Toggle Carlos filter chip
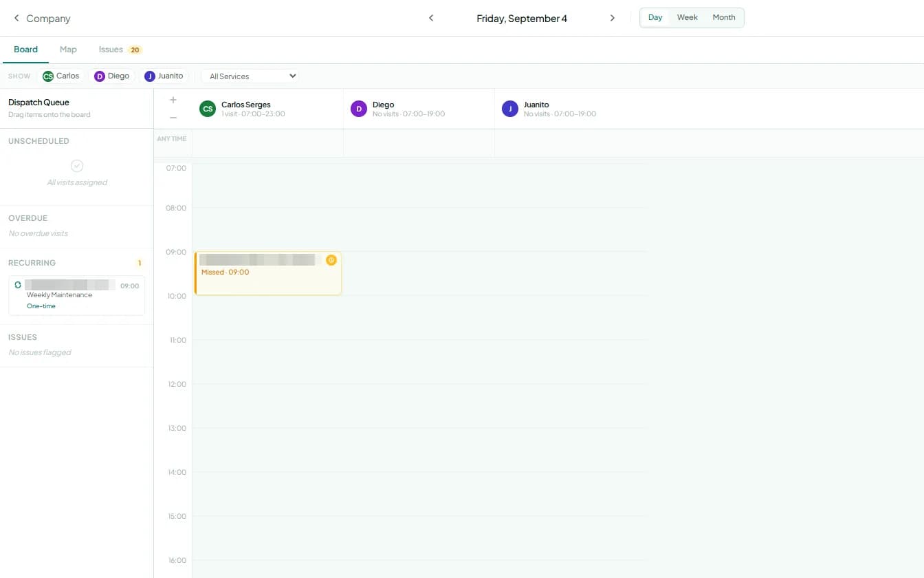Screen dimensions: 924x578 point(61,76)
